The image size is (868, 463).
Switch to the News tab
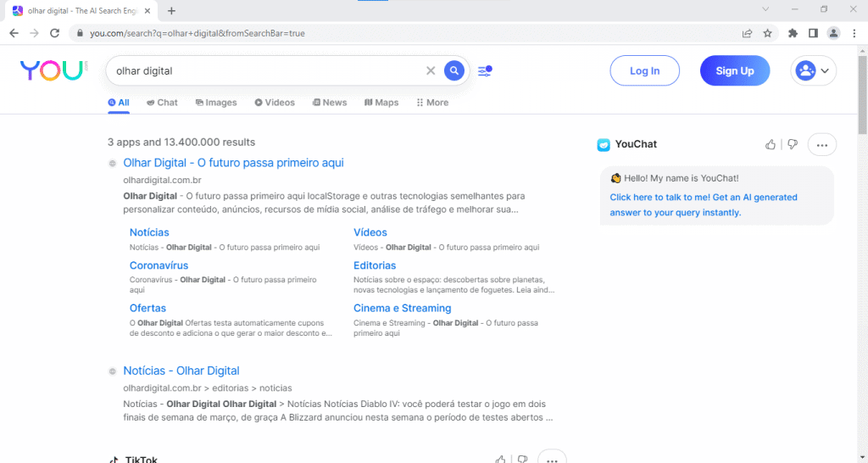tap(330, 103)
